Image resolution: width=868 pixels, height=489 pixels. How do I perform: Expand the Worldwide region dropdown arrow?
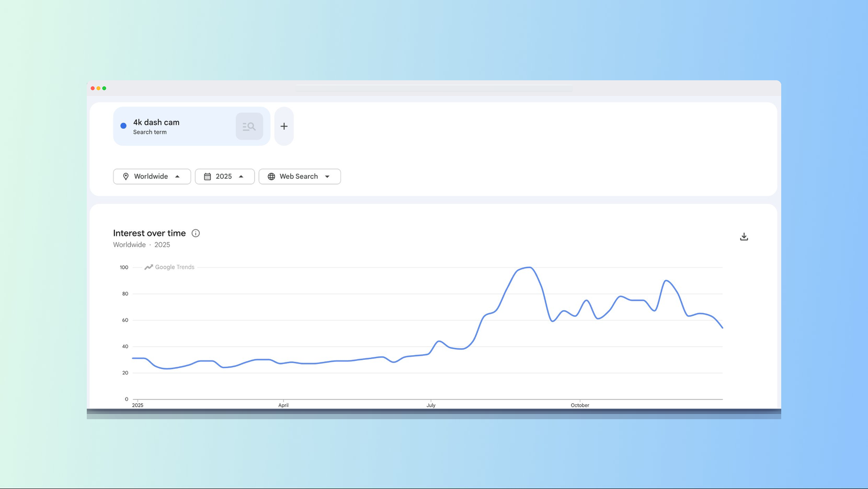tap(177, 177)
